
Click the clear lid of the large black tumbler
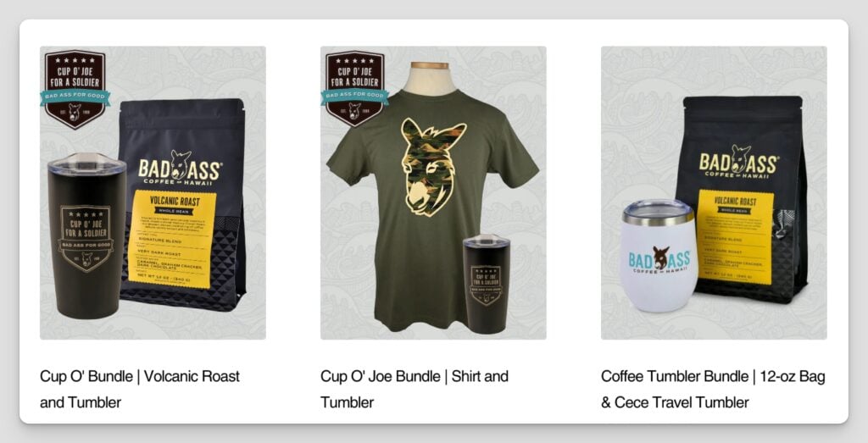pyautogui.click(x=87, y=163)
